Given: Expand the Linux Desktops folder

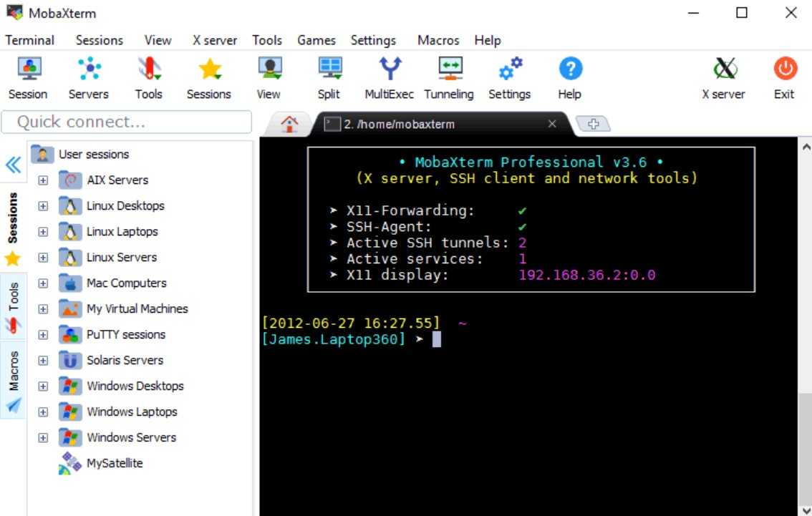Looking at the screenshot, I should click(x=43, y=206).
